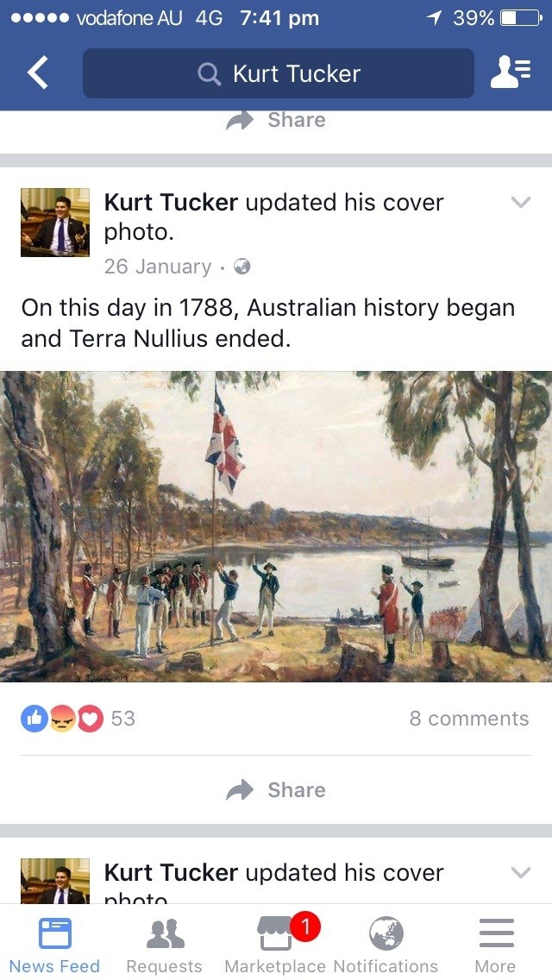Open the friends list icon in header

click(x=511, y=72)
